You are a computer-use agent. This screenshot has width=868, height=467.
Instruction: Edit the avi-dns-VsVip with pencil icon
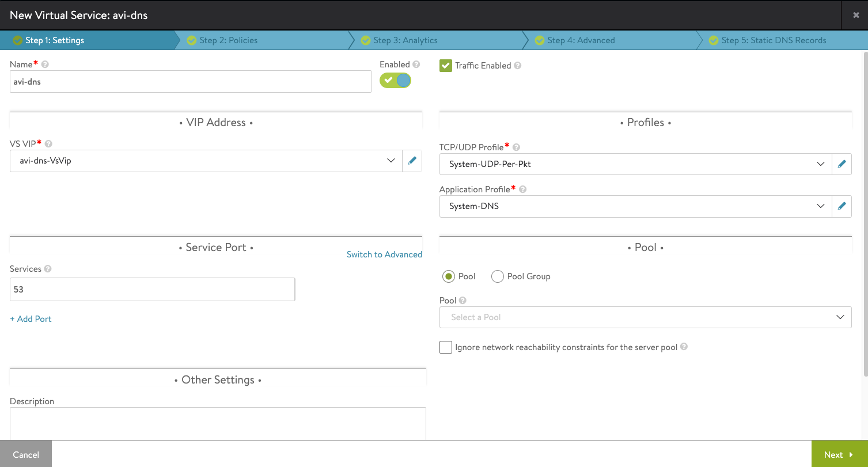point(412,161)
